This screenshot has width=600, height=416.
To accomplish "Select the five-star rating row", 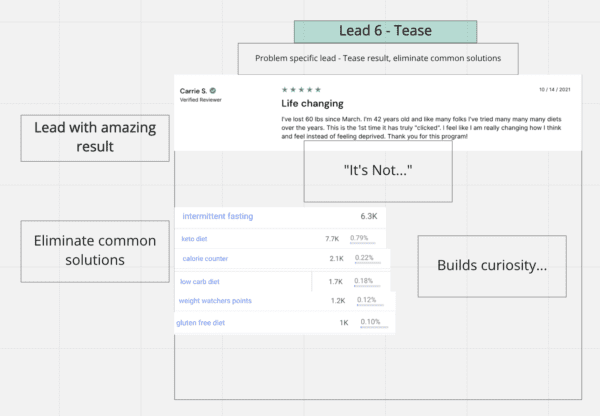I will pos(301,90).
